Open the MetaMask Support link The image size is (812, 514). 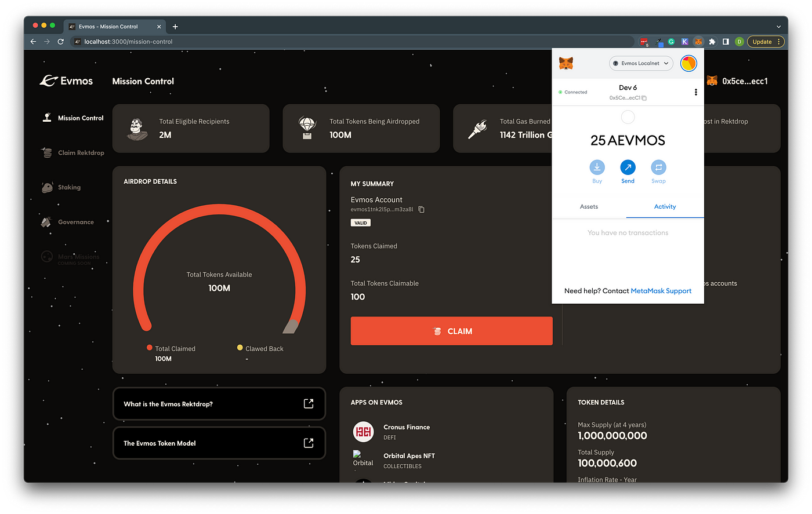[x=661, y=291]
